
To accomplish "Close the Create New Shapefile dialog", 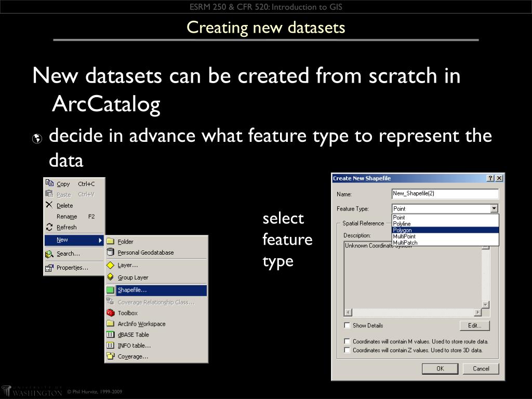I will 499,178.
